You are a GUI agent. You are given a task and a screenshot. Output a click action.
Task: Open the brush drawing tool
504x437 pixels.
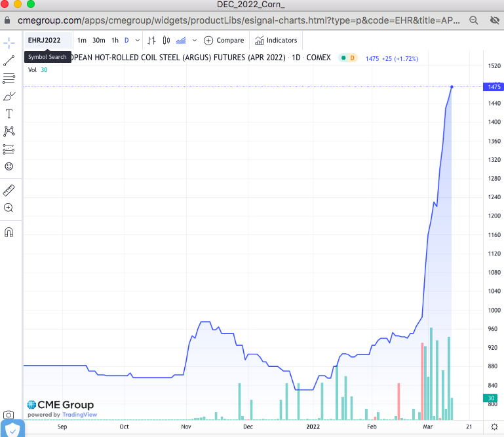click(9, 96)
